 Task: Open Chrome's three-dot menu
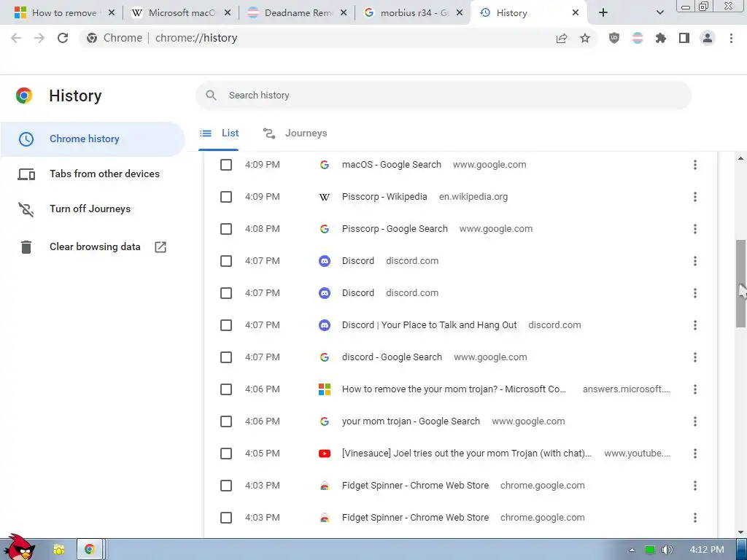point(731,38)
